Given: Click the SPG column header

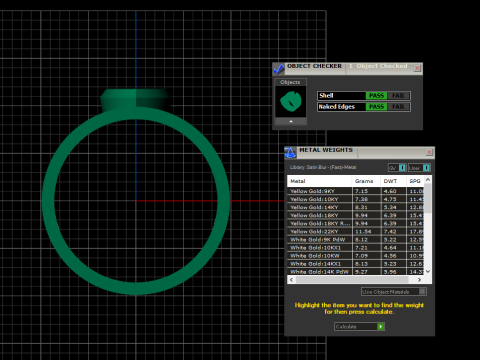Looking at the screenshot, I should coord(415,181).
